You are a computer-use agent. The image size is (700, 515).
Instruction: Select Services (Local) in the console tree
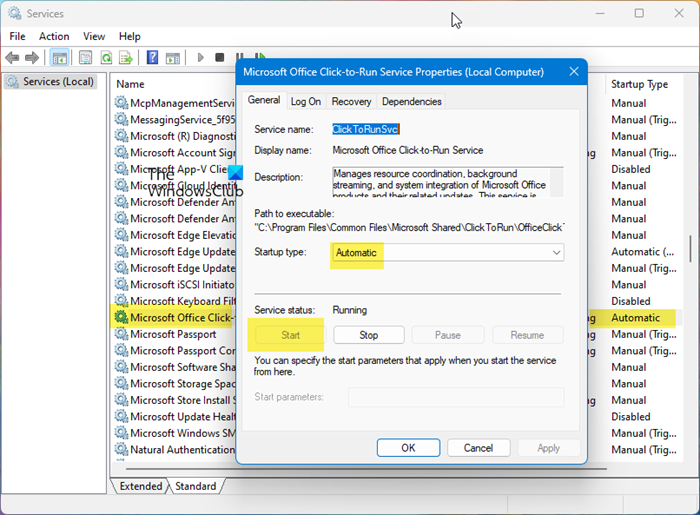[50, 82]
